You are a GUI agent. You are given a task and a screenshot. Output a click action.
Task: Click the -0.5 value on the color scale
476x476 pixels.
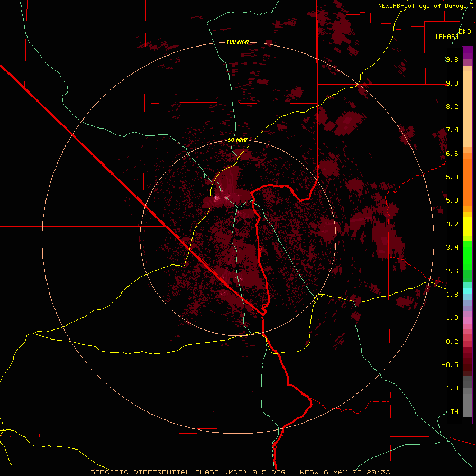(450, 364)
